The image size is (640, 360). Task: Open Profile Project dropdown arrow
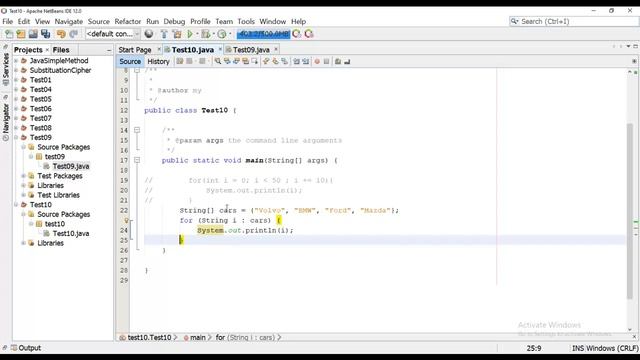point(229,34)
